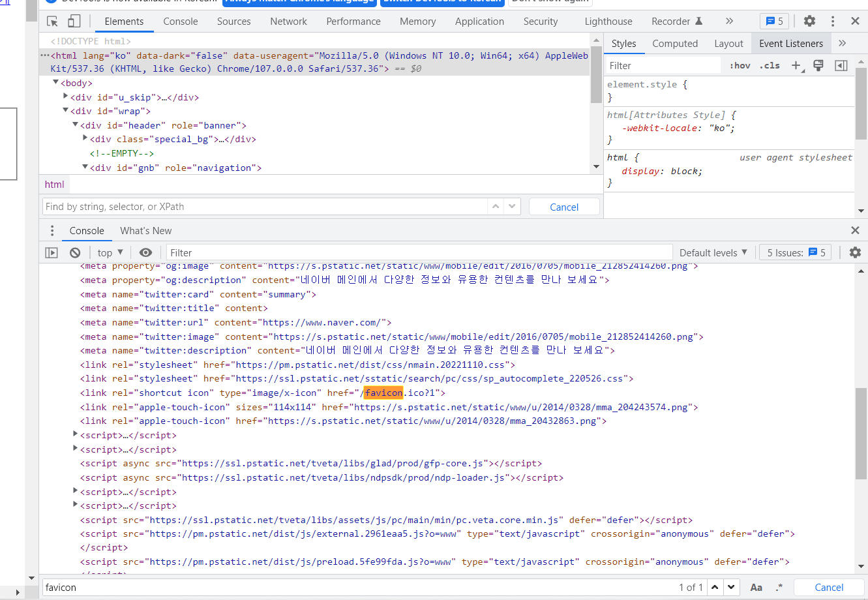Click the 5 Issues button in console
Viewport: 868px width, 600px height.
[796, 252]
